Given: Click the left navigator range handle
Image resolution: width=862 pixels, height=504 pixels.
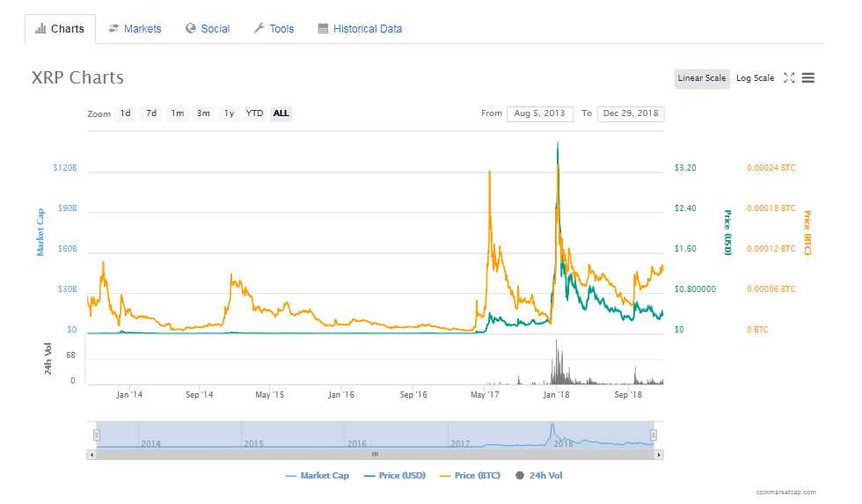Looking at the screenshot, I should pyautogui.click(x=96, y=435).
